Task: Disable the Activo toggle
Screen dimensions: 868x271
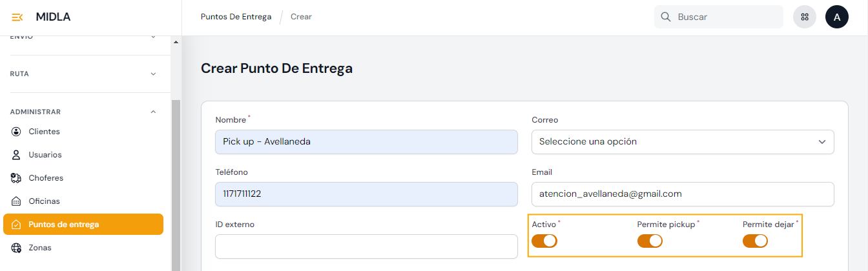Action: [544, 241]
